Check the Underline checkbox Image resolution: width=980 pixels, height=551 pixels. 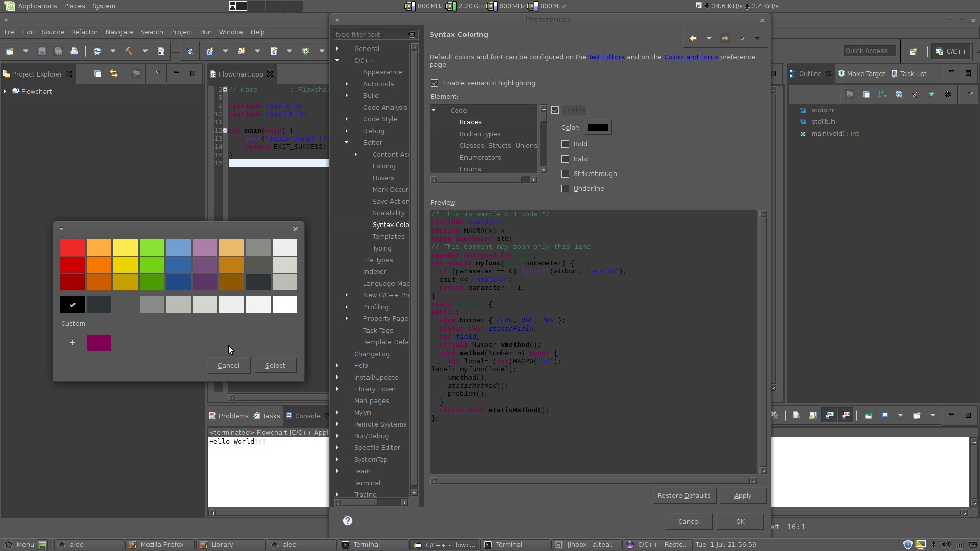[x=565, y=188]
